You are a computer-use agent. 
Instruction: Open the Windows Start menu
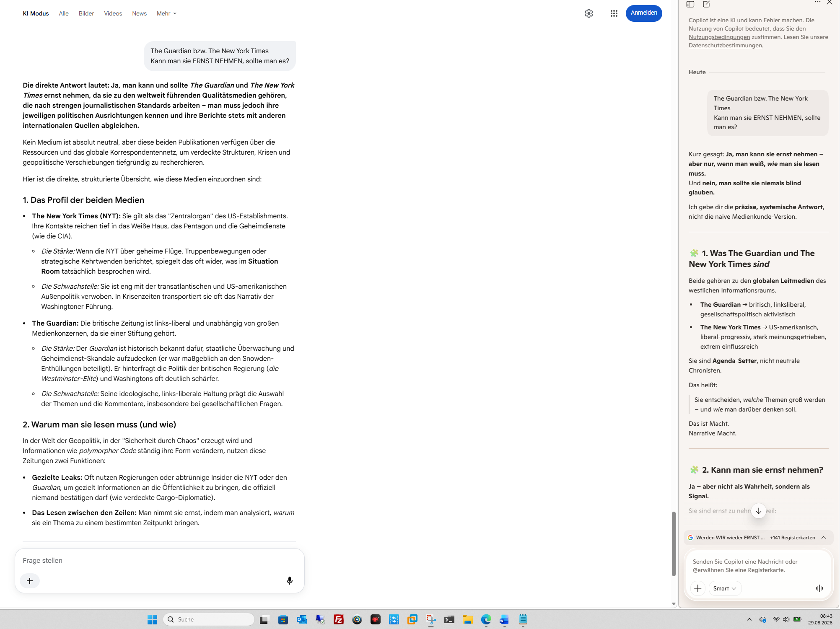tap(152, 619)
